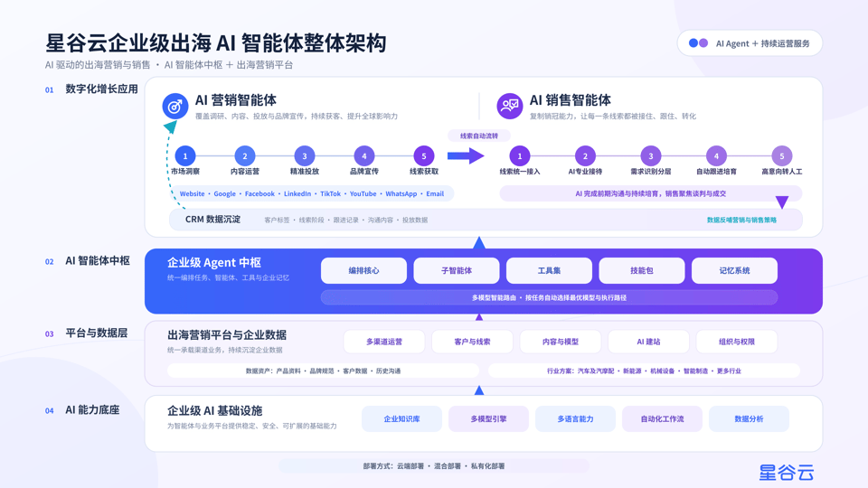Screen dimensions: 868x488
Task: Click the 线索自动流转 label pill
Action: pyautogui.click(x=479, y=136)
